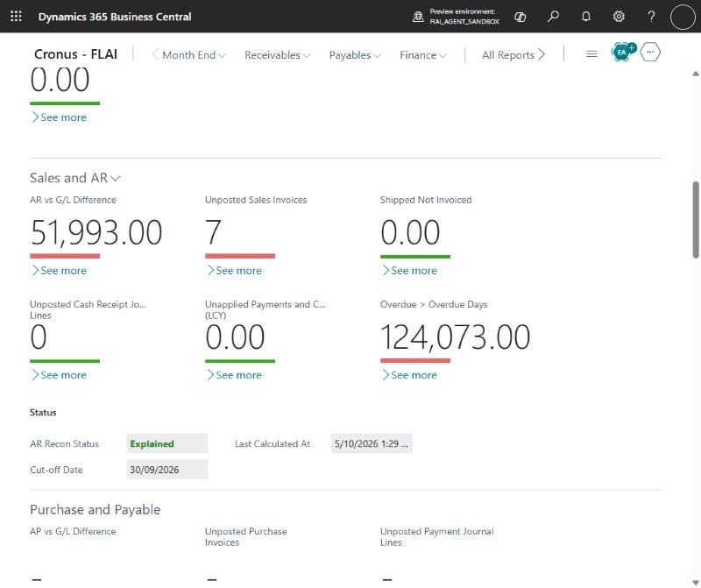
Task: Open the 124,073.00 overdue amount tile
Action: pyautogui.click(x=455, y=337)
